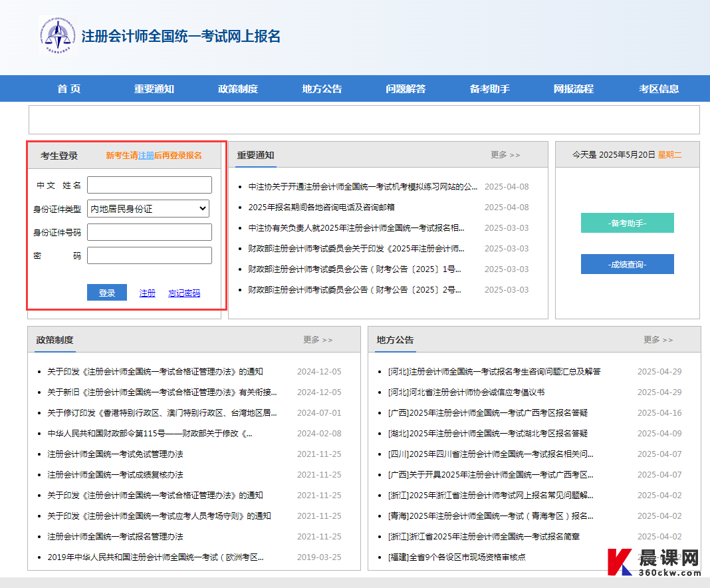Viewport: 710px width, 588px height.
Task: Open [河北] 诚信应考倡议书 link
Action: point(467,392)
